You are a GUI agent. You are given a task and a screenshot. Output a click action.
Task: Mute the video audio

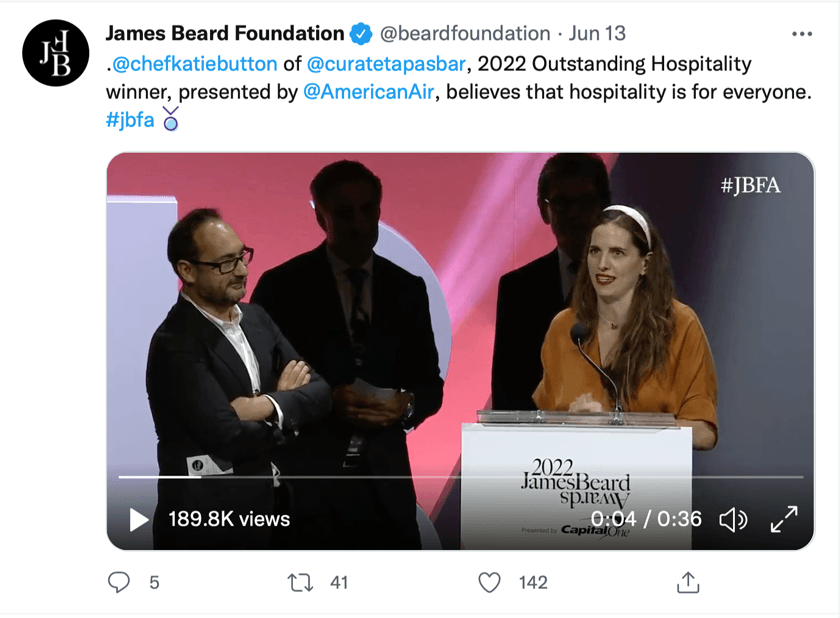click(734, 519)
